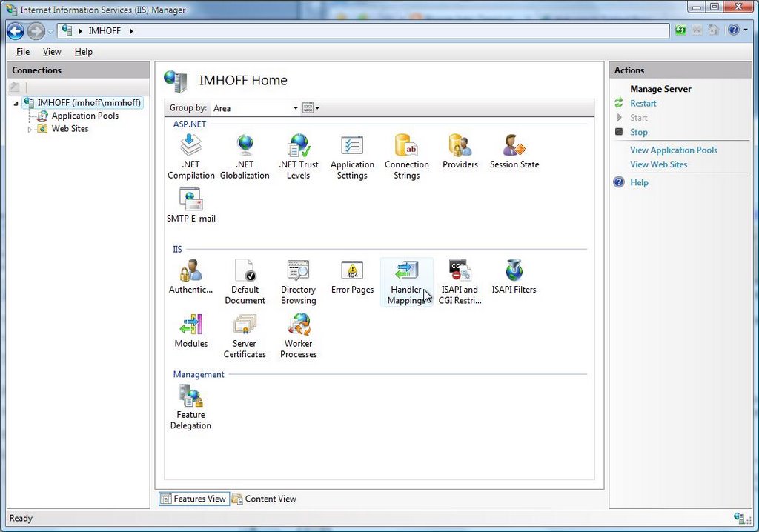Open Directory Browsing feature
The height and width of the screenshot is (532, 759).
click(299, 282)
